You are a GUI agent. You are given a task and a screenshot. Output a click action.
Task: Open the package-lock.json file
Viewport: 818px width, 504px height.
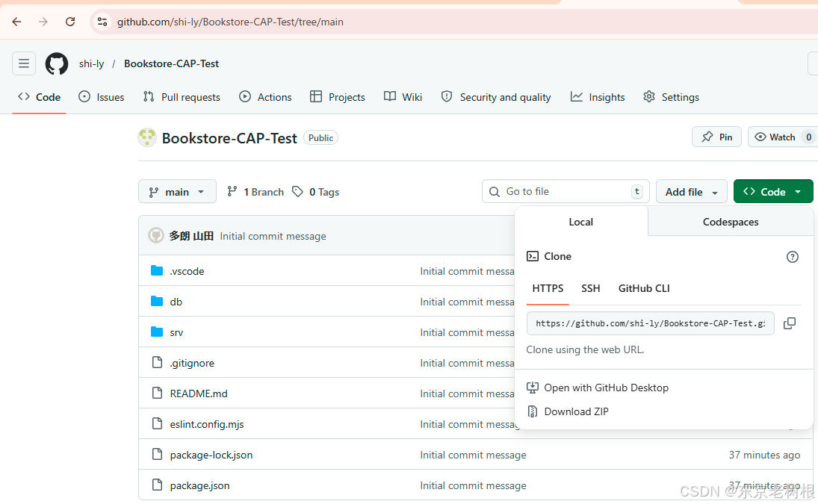[211, 455]
